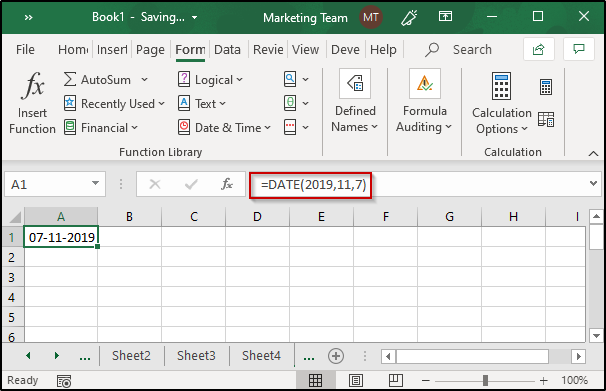
Task: Click the Calculate Now icon
Action: click(x=546, y=87)
